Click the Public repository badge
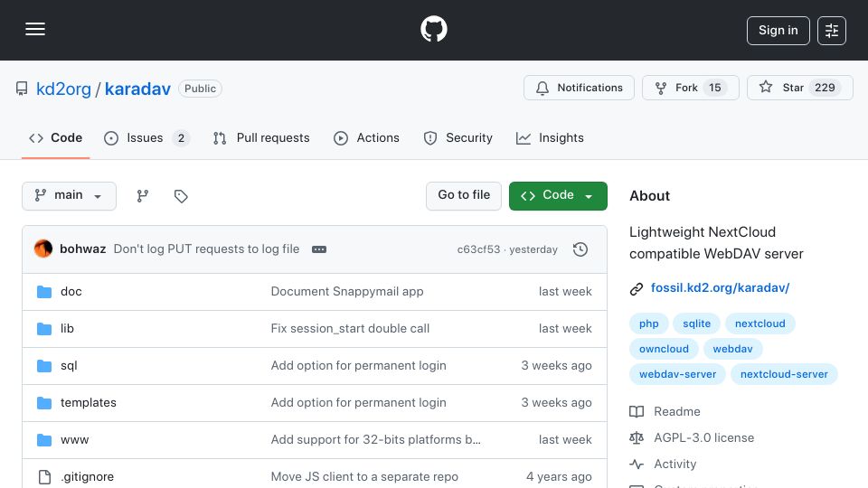Screen dimensions: 868x488 click(x=200, y=89)
